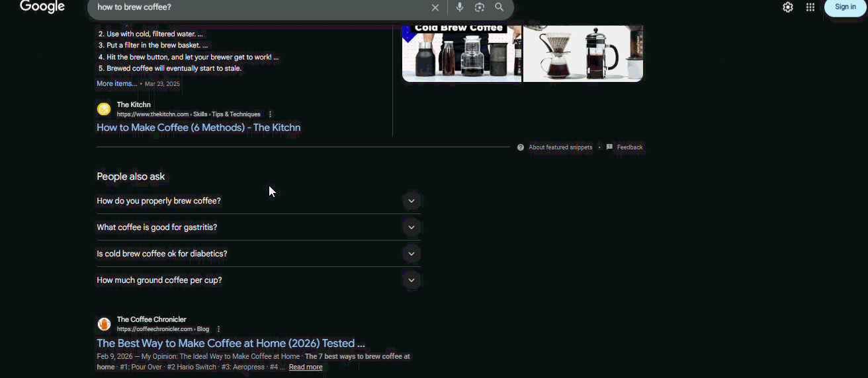Image resolution: width=868 pixels, height=378 pixels.
Task: Open the Google apps grid
Action: point(810,7)
